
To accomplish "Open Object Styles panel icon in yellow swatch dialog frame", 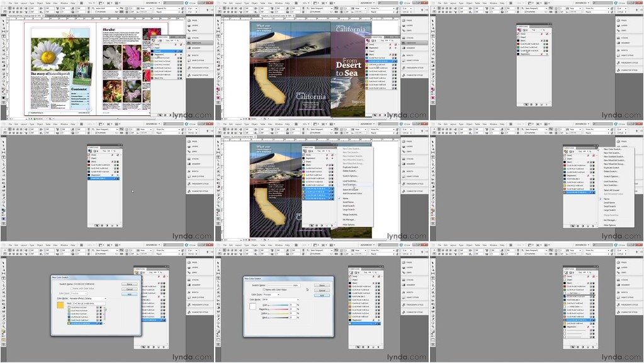I will click(x=189, y=297).
